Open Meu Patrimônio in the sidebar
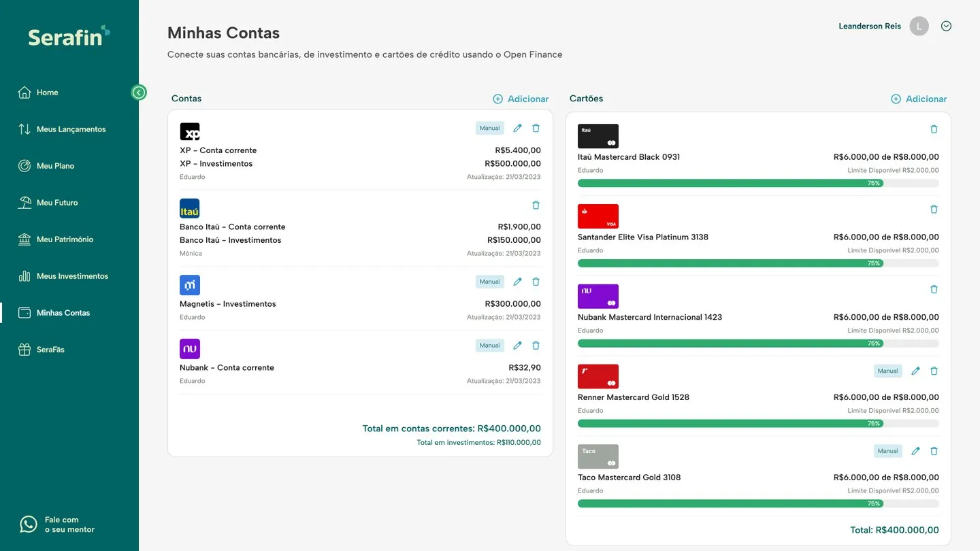The height and width of the screenshot is (551, 980). point(56,239)
